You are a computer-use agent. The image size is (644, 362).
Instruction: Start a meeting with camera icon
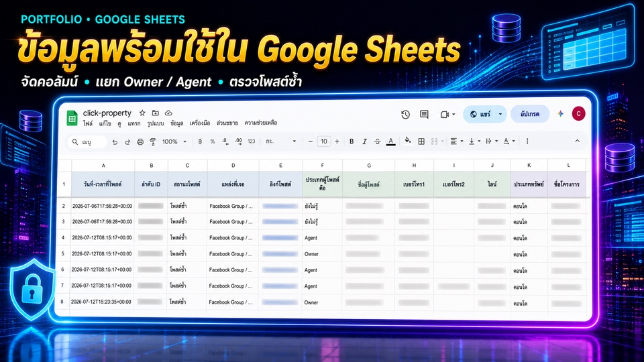(x=444, y=115)
